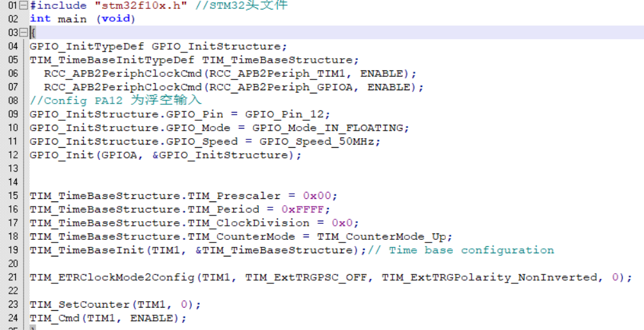Click the TIM_ETRClockMode2Config function name
This screenshot has width=644, height=330.
(x=112, y=278)
